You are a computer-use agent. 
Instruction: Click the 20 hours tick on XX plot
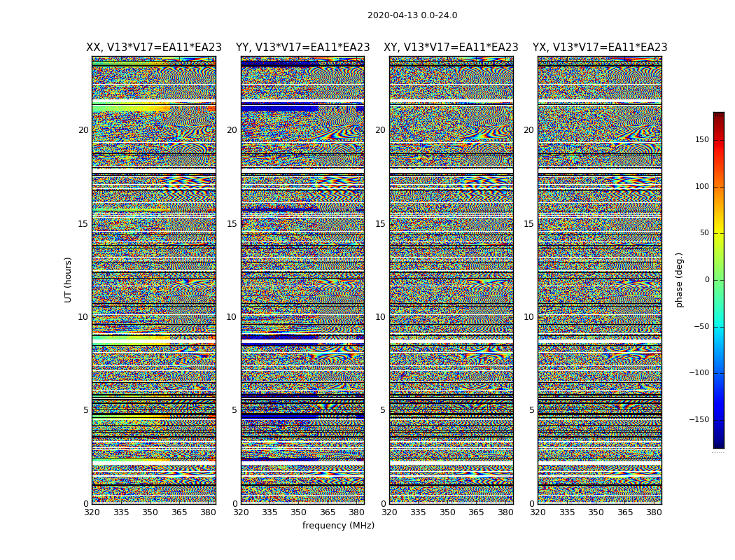pos(83,130)
